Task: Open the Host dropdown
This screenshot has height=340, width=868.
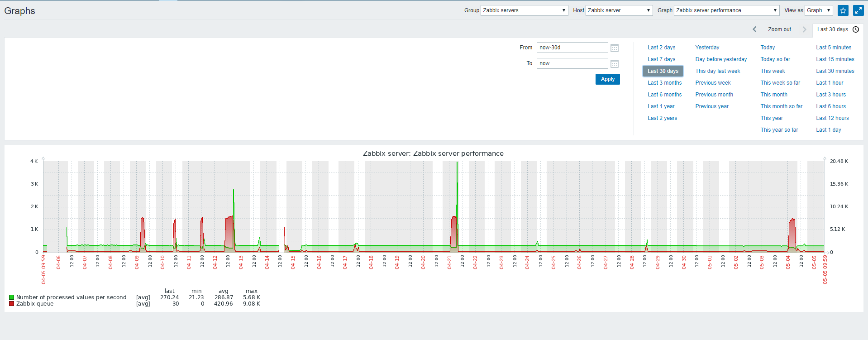Action: tap(619, 10)
